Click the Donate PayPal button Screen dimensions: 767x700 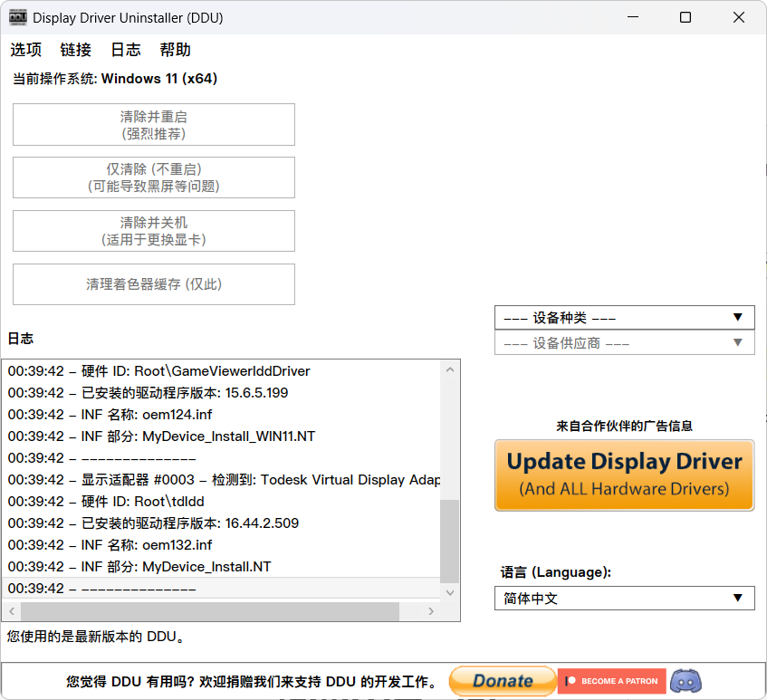[x=502, y=680]
